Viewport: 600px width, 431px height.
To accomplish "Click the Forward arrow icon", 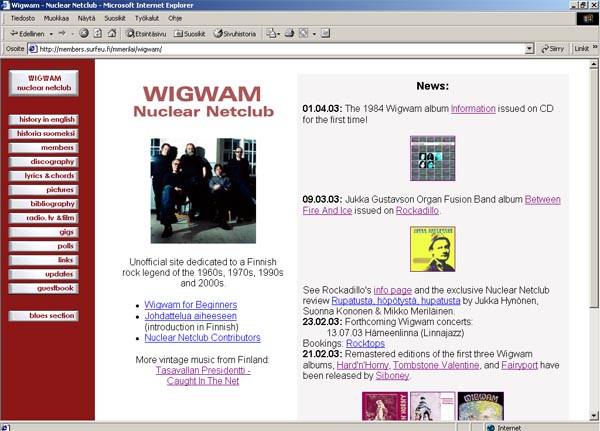I will pyautogui.click(x=62, y=34).
